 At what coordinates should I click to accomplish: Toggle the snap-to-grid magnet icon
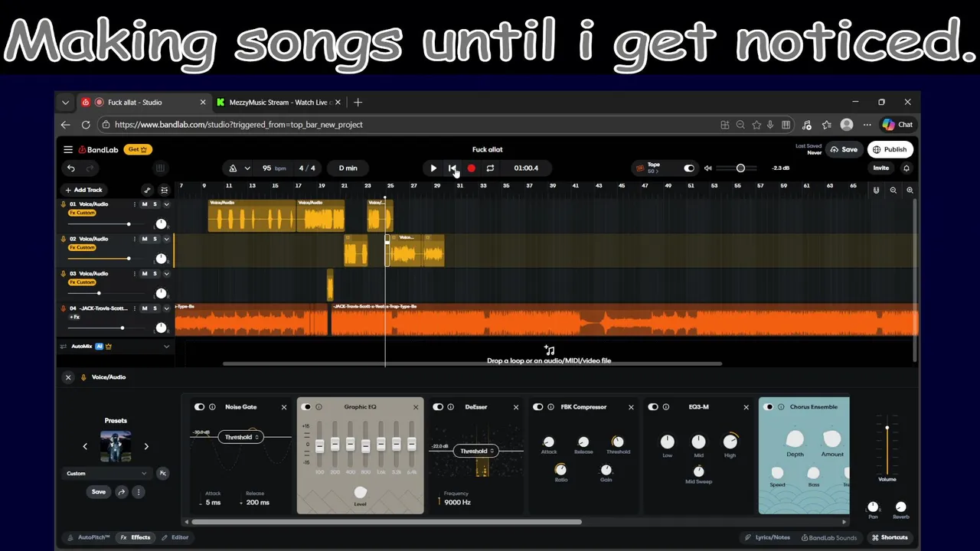point(876,190)
